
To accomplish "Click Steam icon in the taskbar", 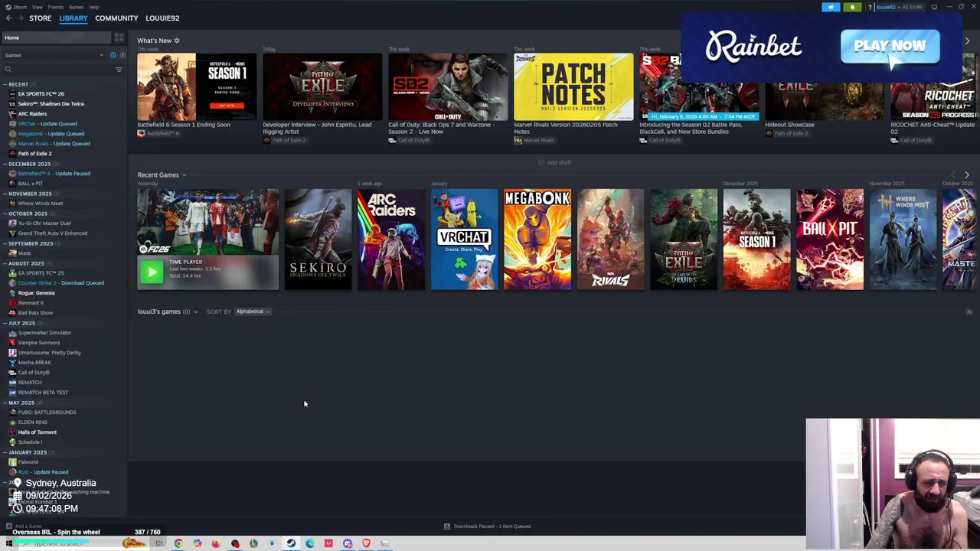I will coord(291,543).
